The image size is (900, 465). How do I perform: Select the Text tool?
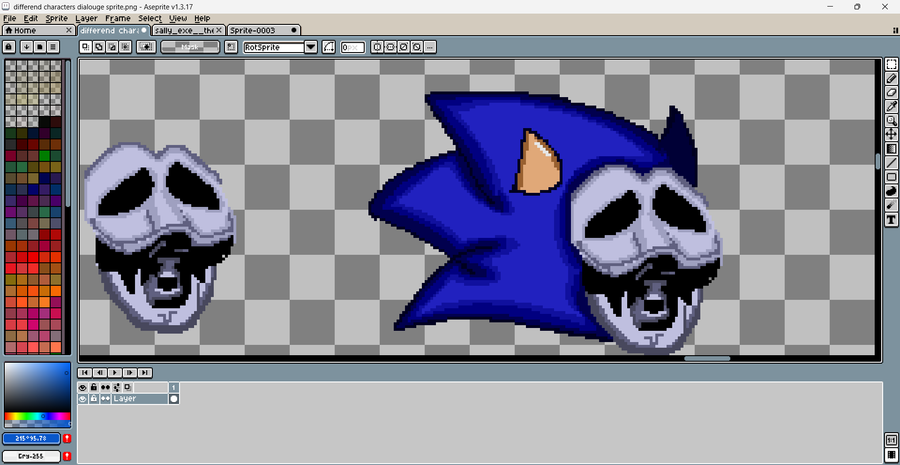(x=891, y=219)
